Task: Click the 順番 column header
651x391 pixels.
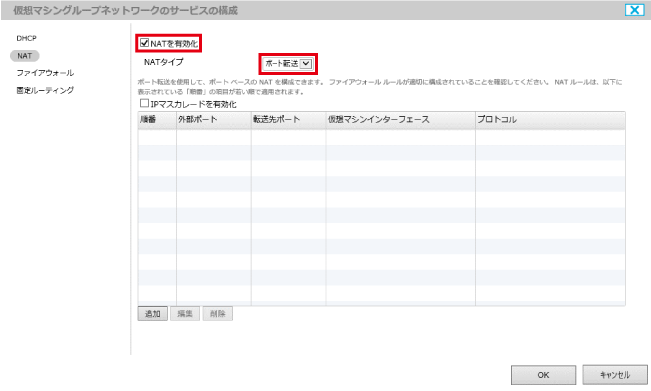Action: click(157, 120)
